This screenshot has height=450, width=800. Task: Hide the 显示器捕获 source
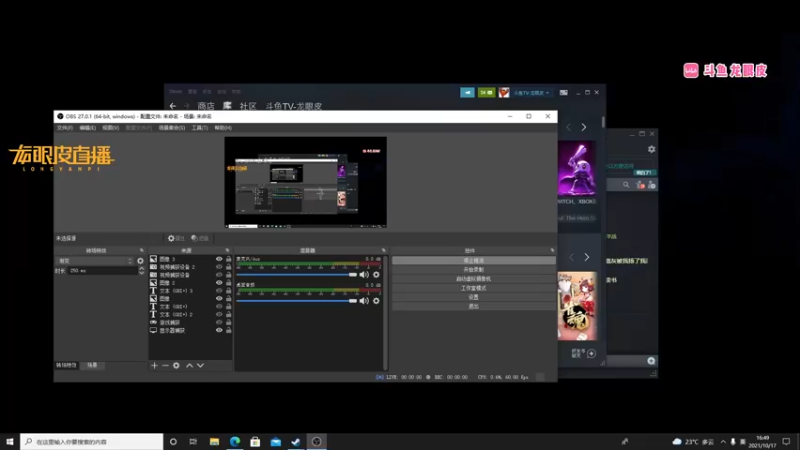[x=219, y=330]
